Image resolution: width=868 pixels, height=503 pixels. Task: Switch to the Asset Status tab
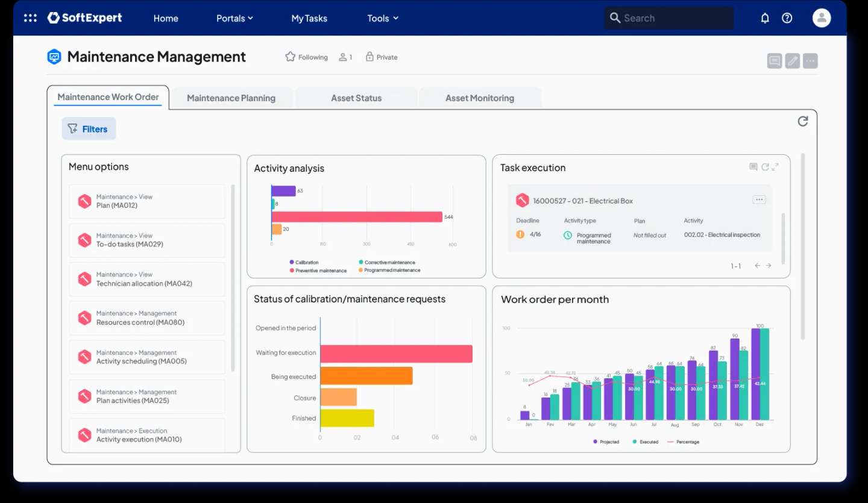point(356,98)
